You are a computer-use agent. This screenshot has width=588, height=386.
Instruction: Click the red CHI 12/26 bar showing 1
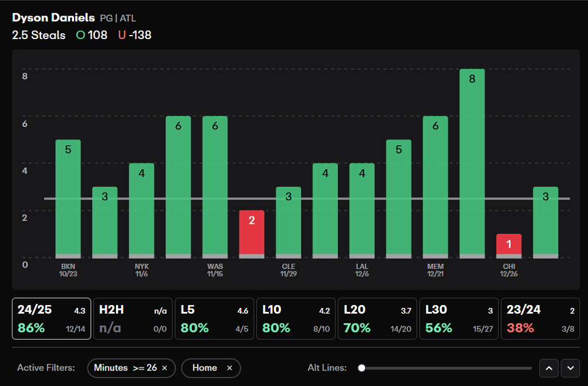tap(509, 246)
